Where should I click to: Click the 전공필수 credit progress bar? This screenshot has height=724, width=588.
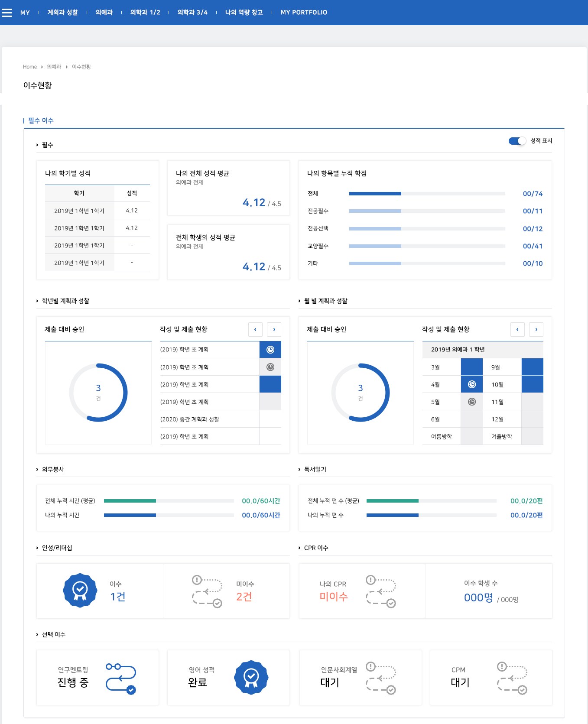pyautogui.click(x=427, y=211)
